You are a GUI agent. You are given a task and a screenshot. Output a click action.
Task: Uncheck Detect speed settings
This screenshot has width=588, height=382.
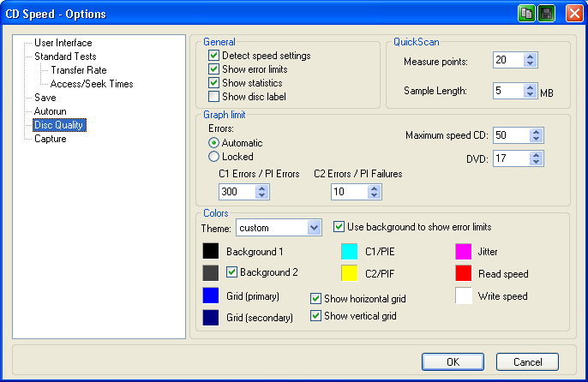click(214, 56)
